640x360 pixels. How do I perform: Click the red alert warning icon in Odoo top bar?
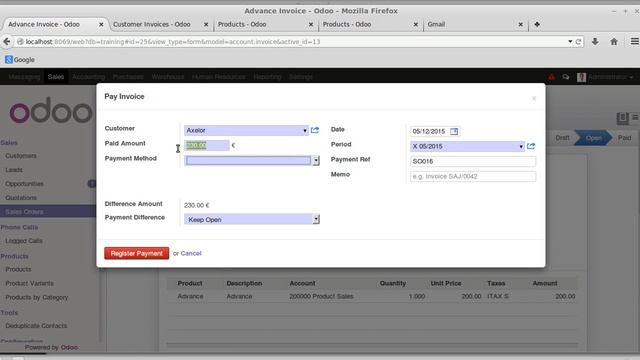point(551,77)
